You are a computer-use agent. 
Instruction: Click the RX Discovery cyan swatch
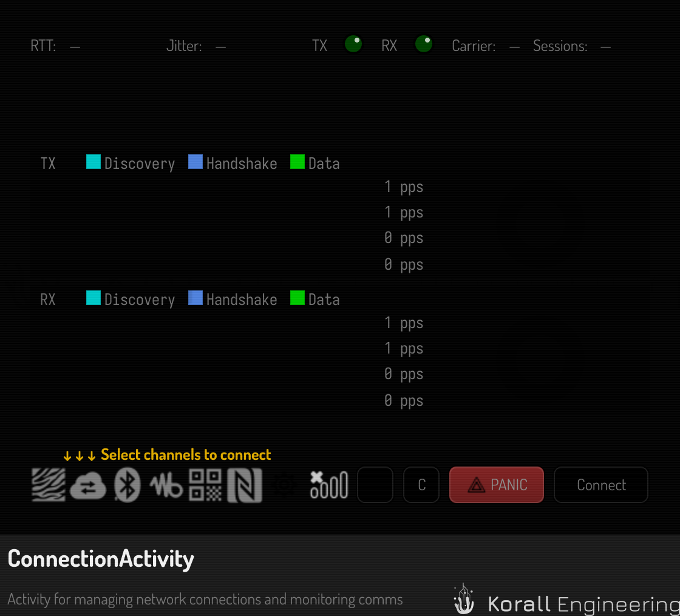(93, 298)
